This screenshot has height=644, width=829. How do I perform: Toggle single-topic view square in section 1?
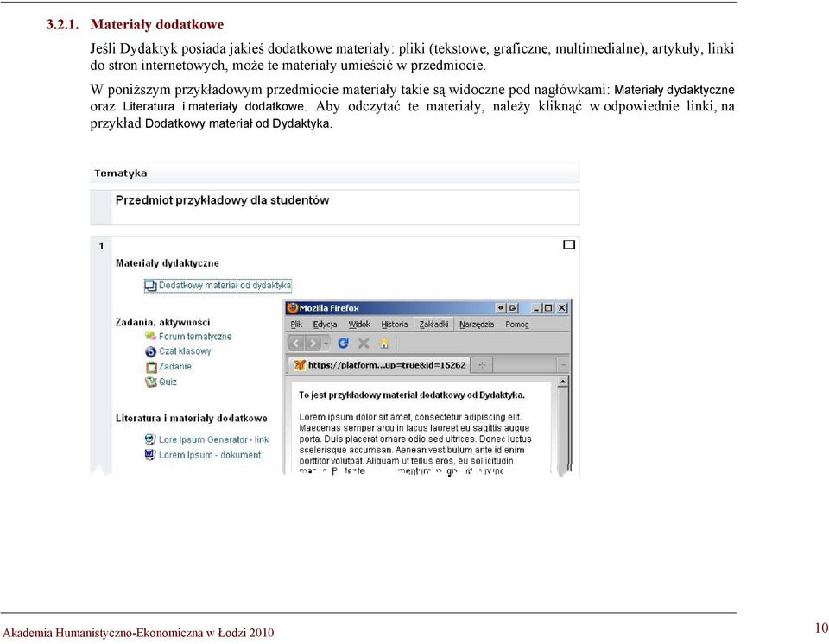click(569, 244)
